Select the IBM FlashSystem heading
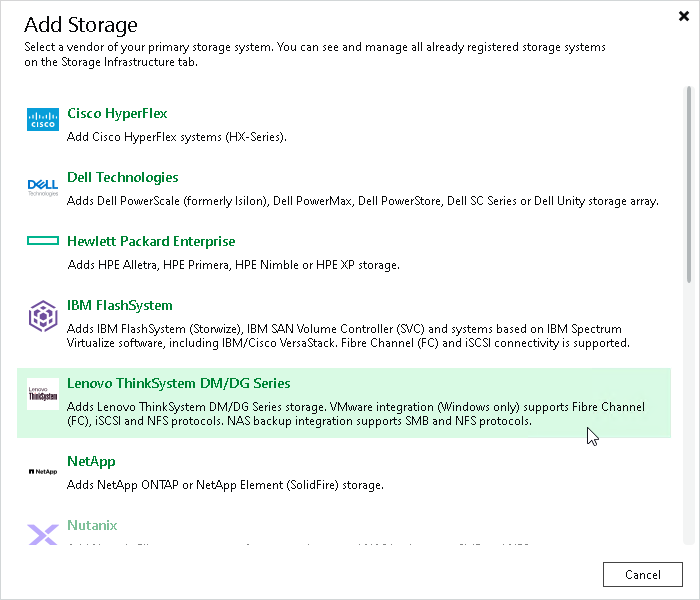The width and height of the screenshot is (700, 600). click(120, 305)
